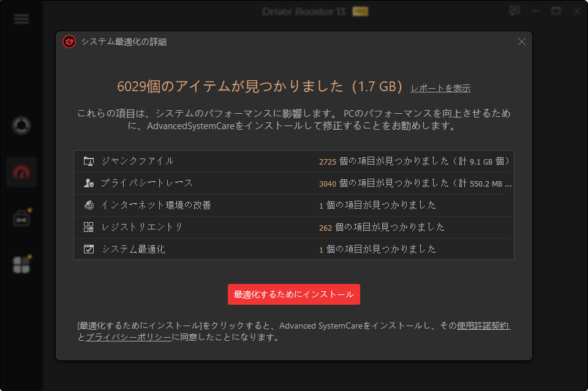Minimize the Driver Booster window
The height and width of the screenshot is (391, 588).
(x=535, y=11)
